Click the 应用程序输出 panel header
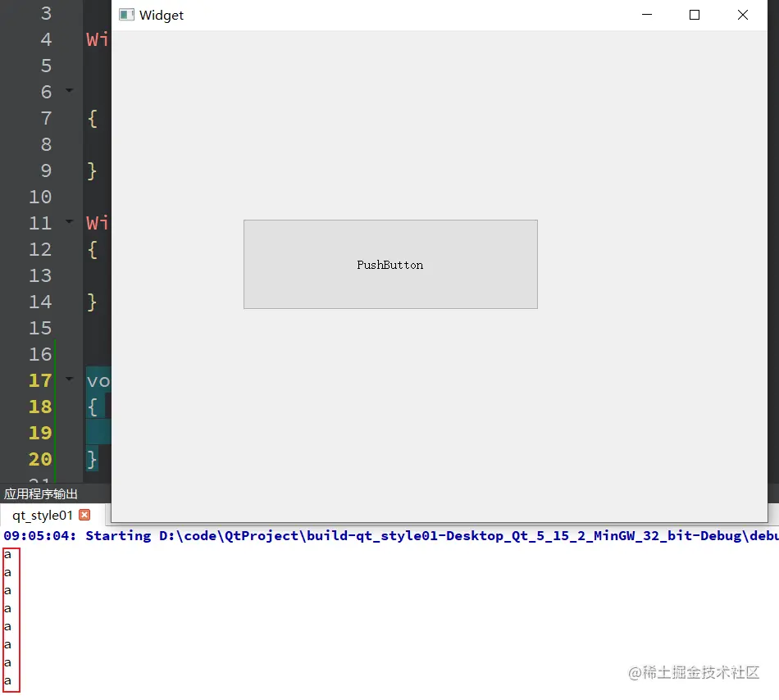This screenshot has width=779, height=700. click(x=41, y=494)
